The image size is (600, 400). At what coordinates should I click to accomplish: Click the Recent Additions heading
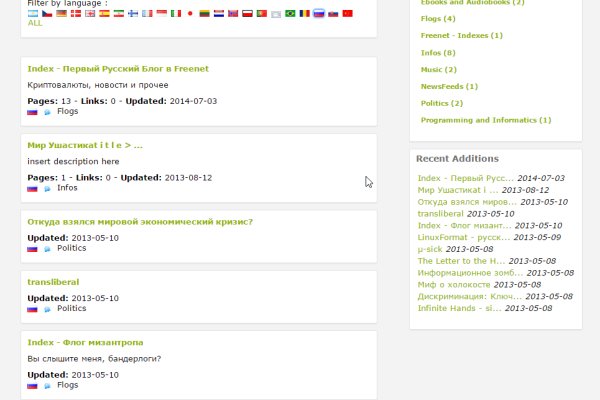click(x=457, y=159)
